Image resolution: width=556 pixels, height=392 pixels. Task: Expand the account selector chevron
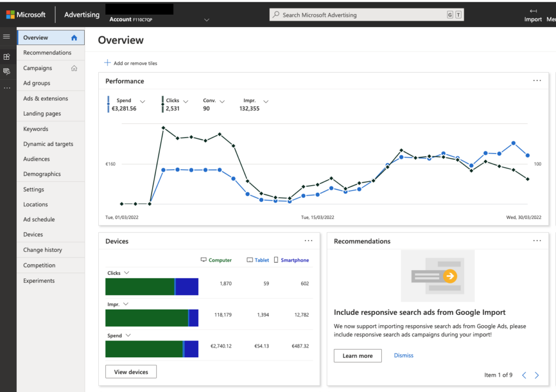[206, 20]
